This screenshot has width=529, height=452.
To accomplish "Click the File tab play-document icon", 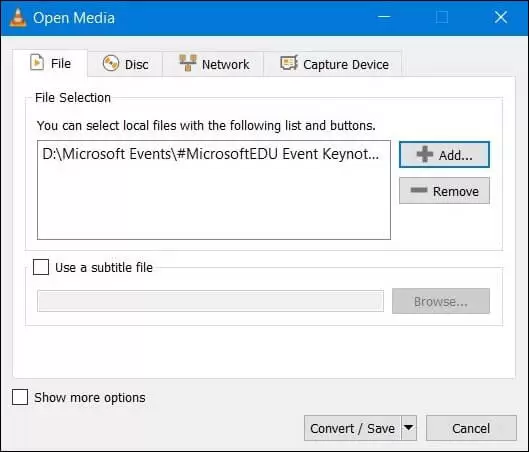I will click(37, 62).
